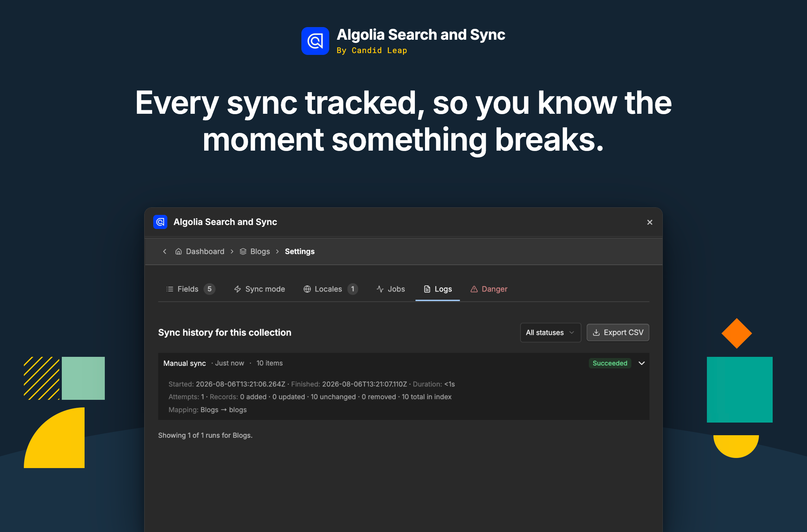Click the Finished timestamp 2026-08-06T13:21:07.110Z
Viewport: 807px width, 532px height.
(365, 384)
